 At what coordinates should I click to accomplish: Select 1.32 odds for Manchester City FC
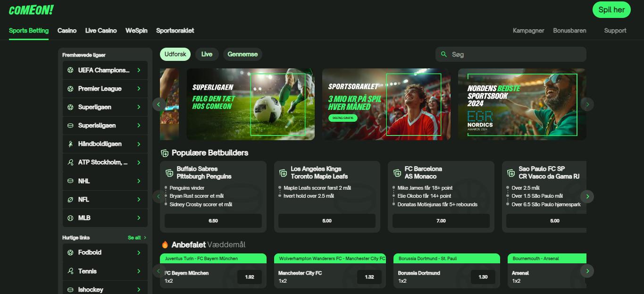coord(369,277)
